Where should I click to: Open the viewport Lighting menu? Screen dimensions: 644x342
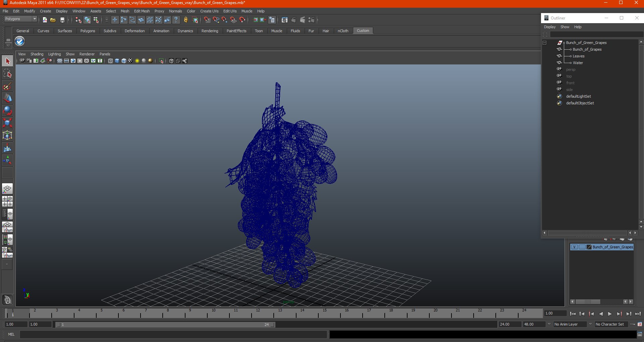point(54,54)
